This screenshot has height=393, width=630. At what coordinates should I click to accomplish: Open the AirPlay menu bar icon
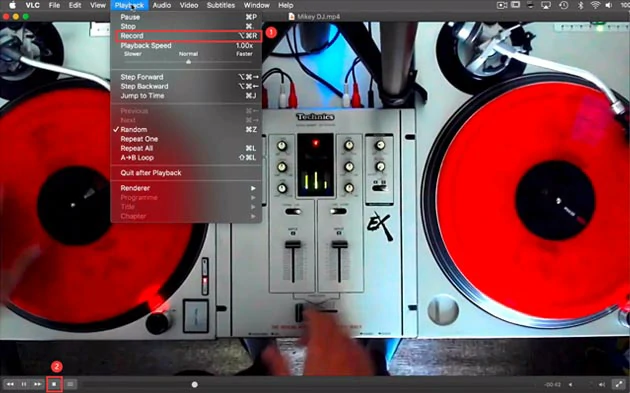pos(546,5)
